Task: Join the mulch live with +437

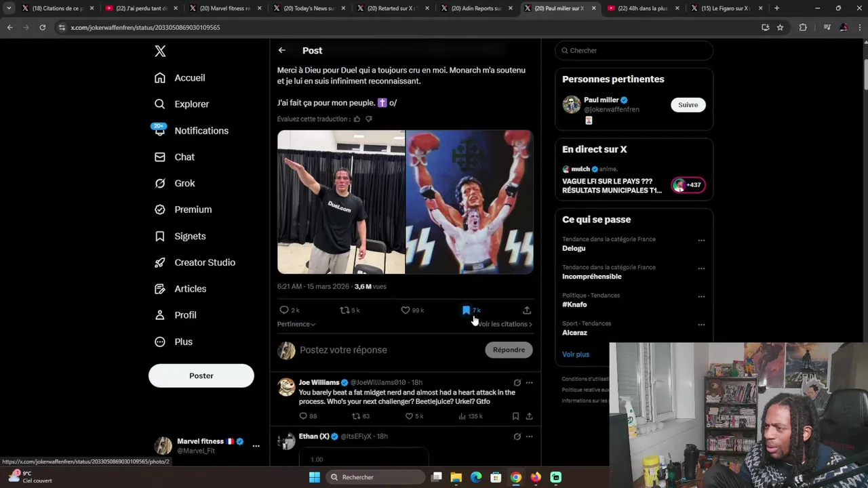Action: [688, 185]
